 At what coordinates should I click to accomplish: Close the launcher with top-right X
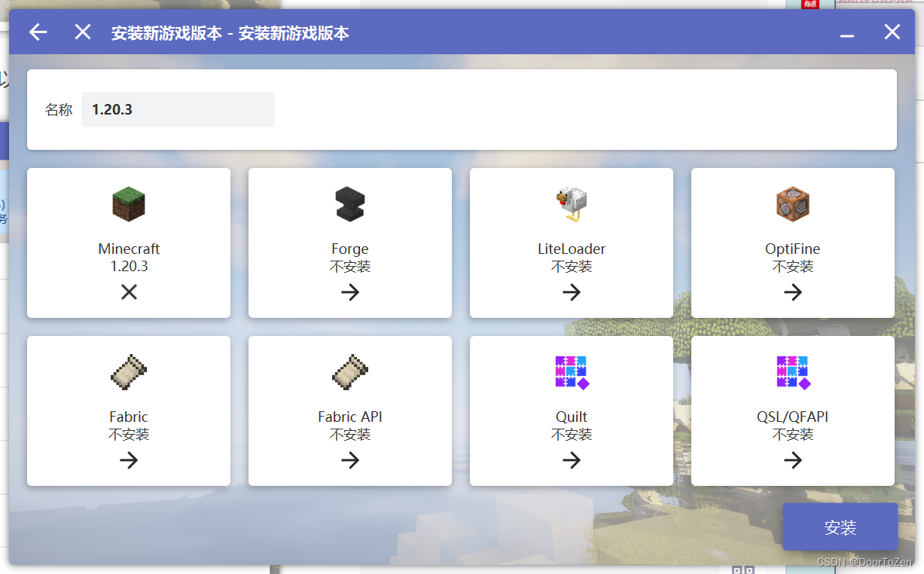(x=892, y=32)
